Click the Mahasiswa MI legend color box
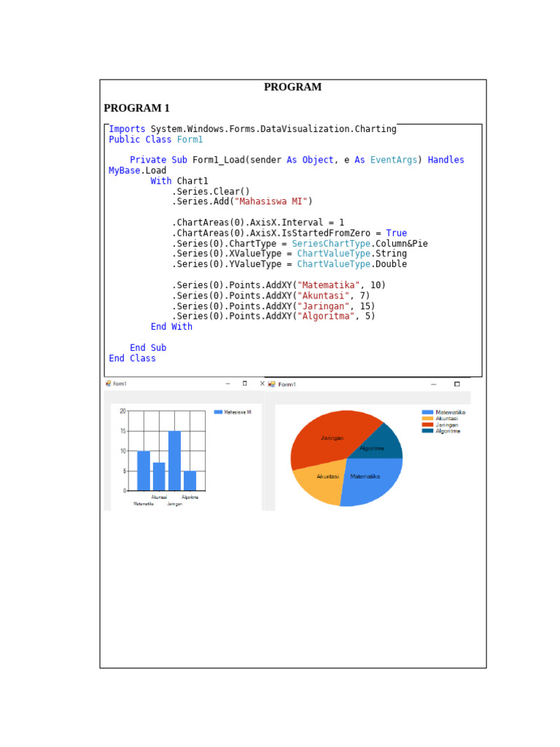This screenshot has width=560, height=747. click(x=218, y=412)
